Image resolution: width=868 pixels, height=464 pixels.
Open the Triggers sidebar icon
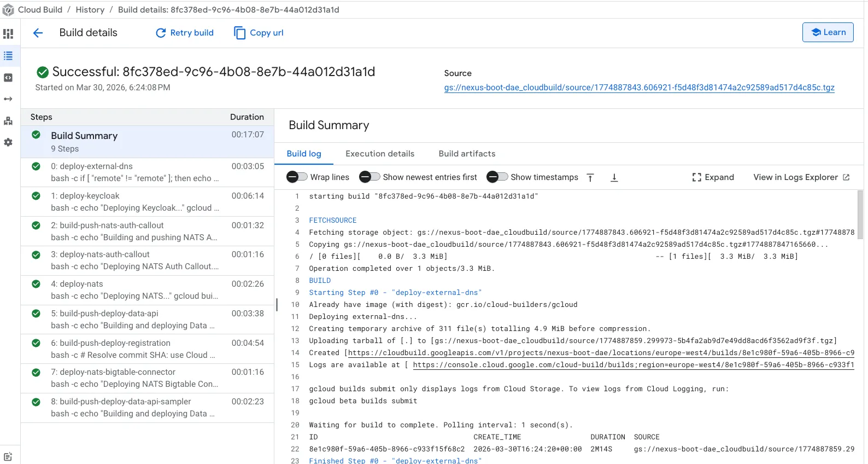(8, 99)
